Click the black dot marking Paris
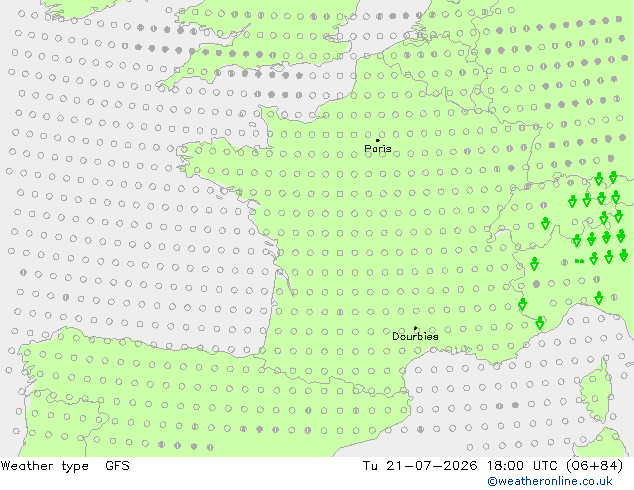The height and width of the screenshot is (490, 634). click(378, 140)
